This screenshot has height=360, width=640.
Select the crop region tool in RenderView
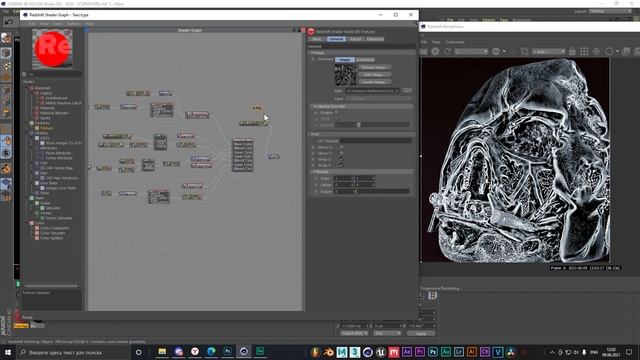click(524, 51)
